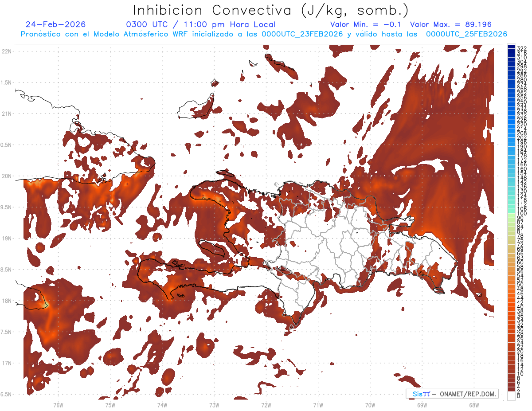Click the '17N' latitude label

[x=7, y=363]
